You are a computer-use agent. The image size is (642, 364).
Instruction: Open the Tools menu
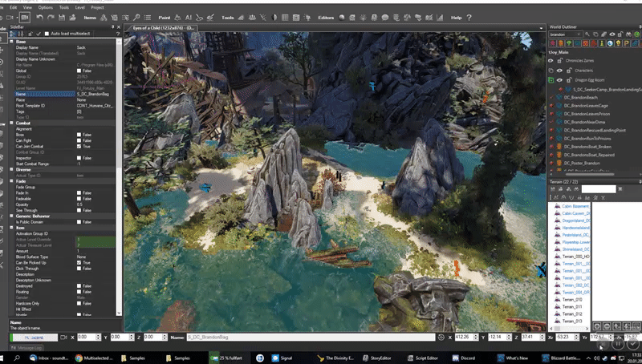tap(64, 7)
